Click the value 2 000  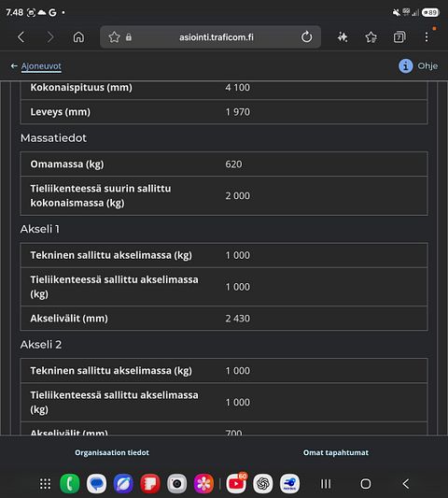tap(238, 195)
